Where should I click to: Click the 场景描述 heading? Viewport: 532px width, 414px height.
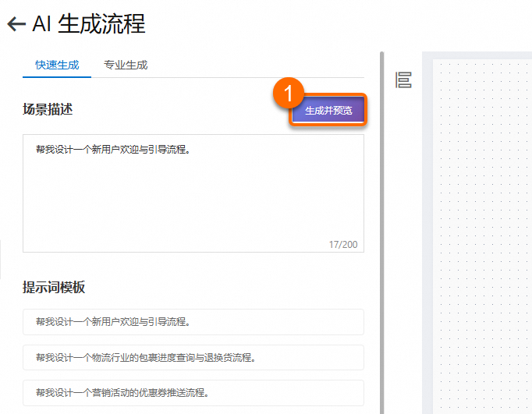pos(48,109)
